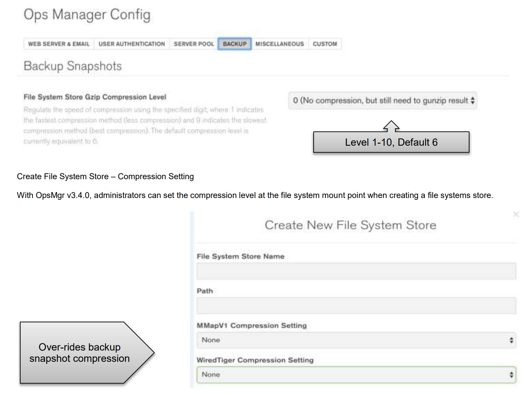Select the BACKUP tab

(x=234, y=44)
